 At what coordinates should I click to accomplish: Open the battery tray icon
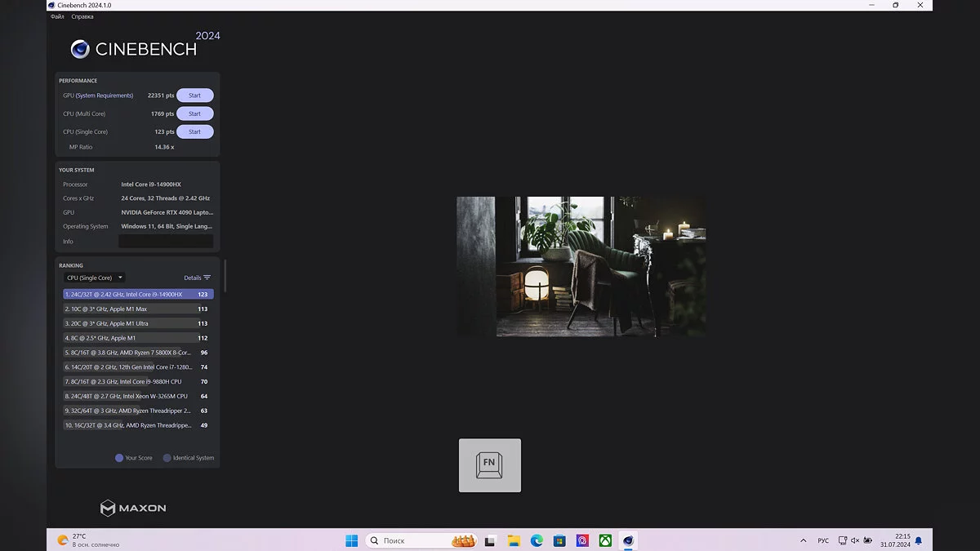click(x=867, y=540)
